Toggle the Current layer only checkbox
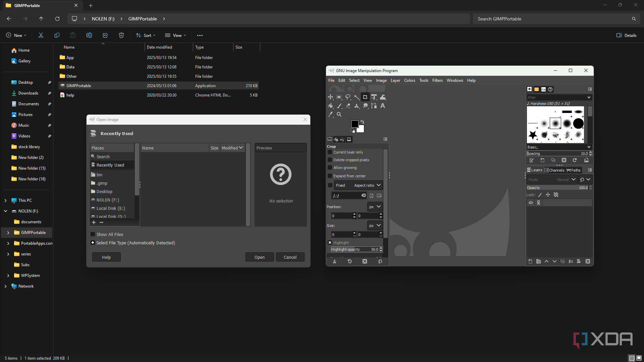Screen dimensions: 644x362 330,152
